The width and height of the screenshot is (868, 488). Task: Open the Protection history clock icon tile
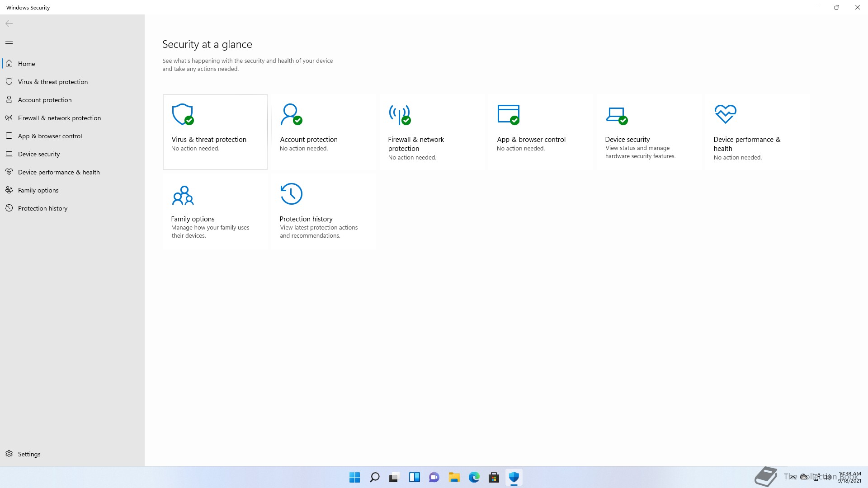click(x=291, y=194)
